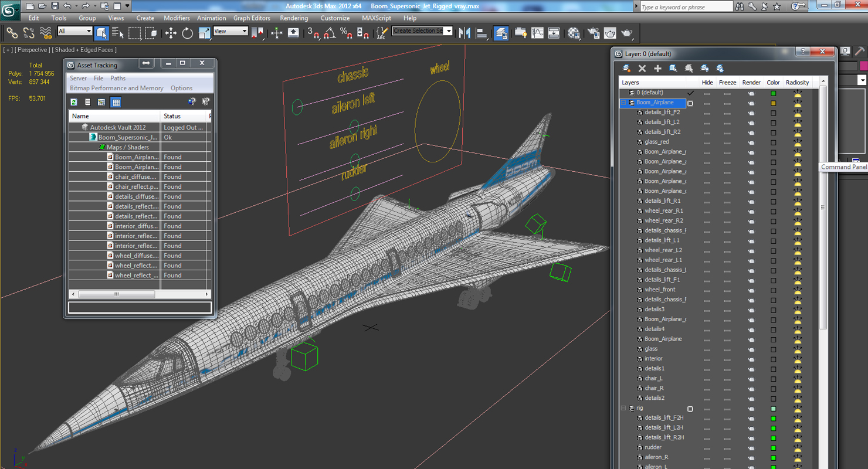Change the rudder object color swatch

point(773,448)
